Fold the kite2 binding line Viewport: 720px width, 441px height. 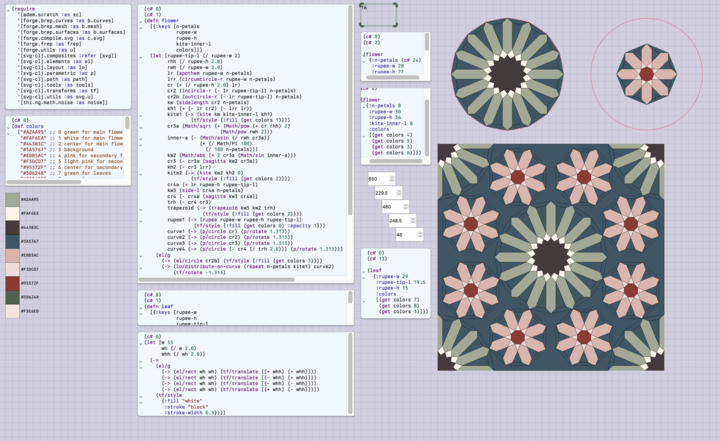(x=141, y=175)
